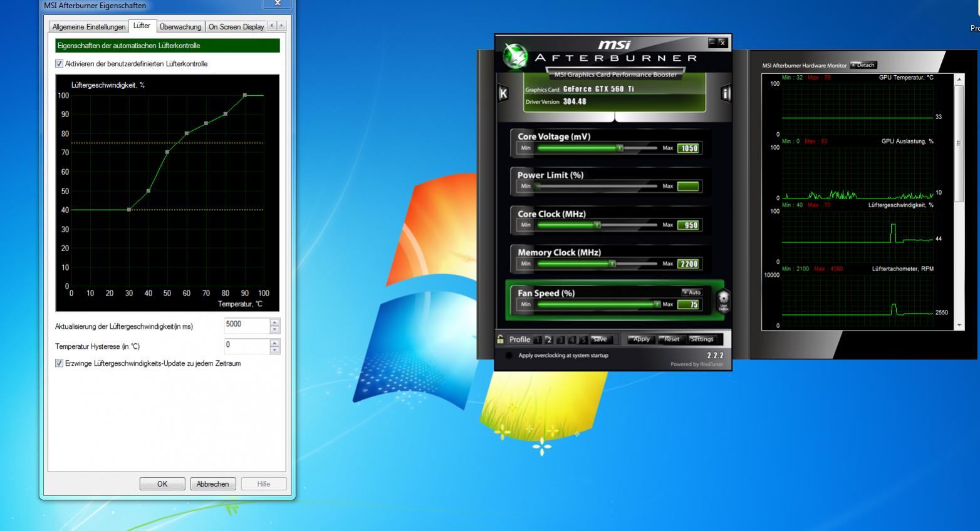Select profile slot 4

pos(571,340)
